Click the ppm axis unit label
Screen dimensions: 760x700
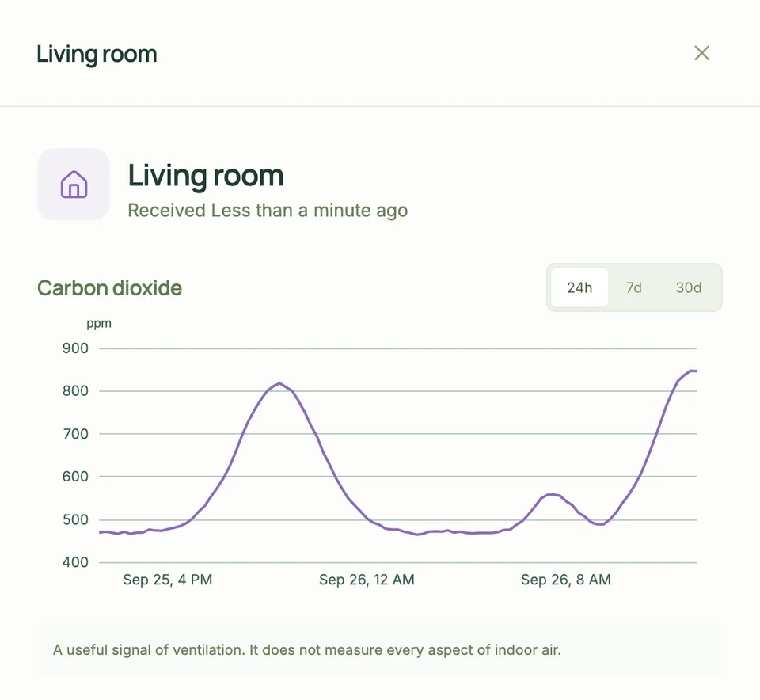pos(99,323)
